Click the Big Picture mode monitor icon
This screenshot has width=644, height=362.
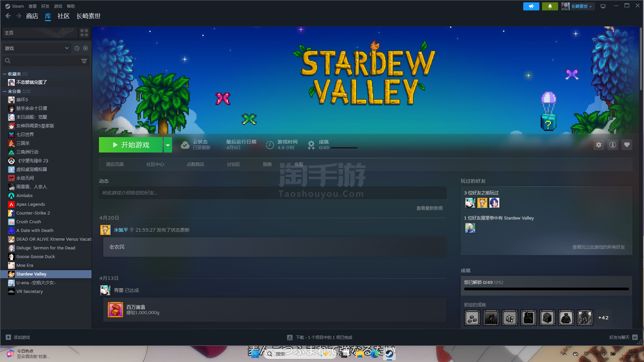(603, 6)
